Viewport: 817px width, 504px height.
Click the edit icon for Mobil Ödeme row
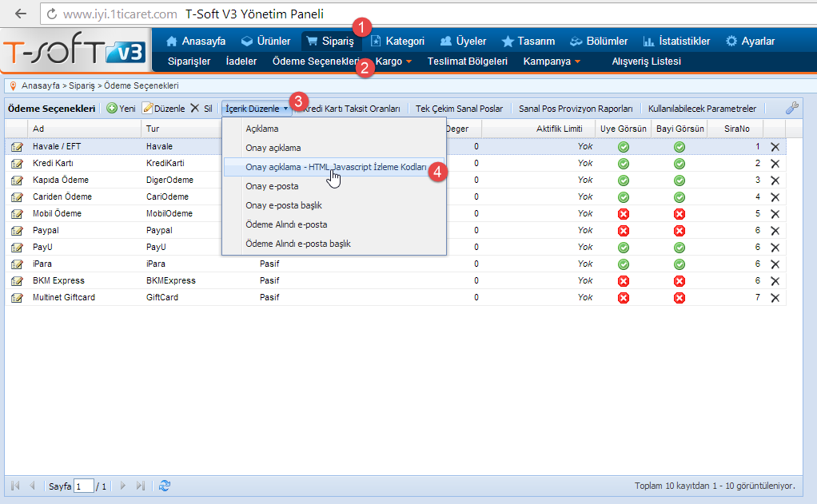[x=17, y=213]
